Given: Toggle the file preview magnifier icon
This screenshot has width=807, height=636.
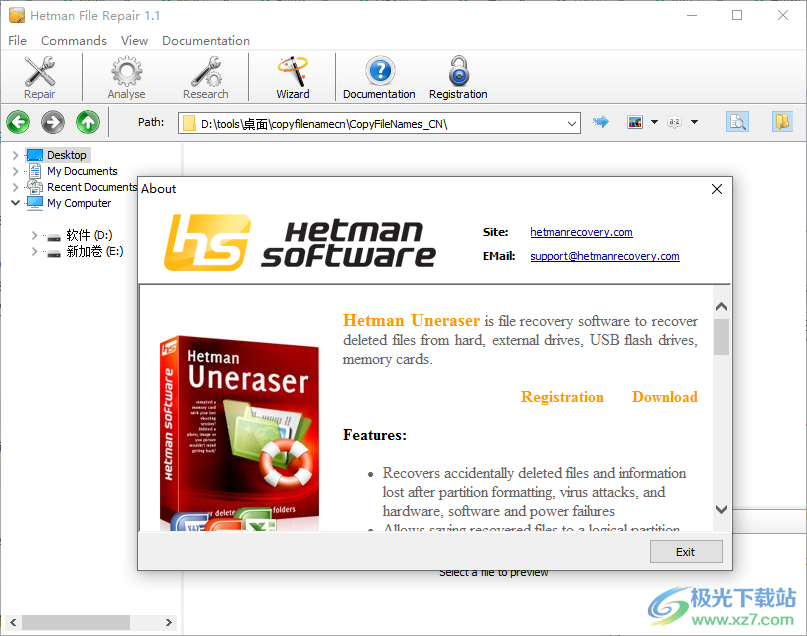Looking at the screenshot, I should (x=737, y=122).
